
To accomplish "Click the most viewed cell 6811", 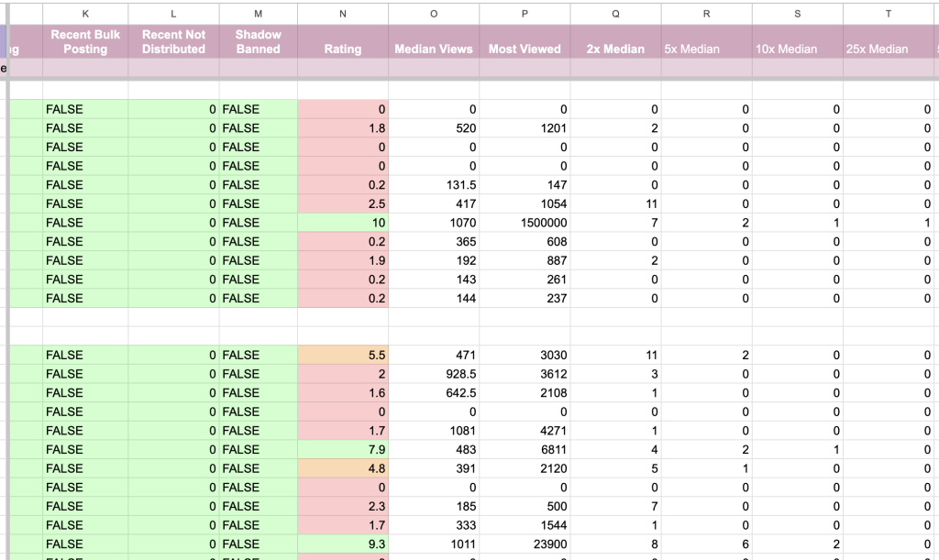I will (x=525, y=449).
